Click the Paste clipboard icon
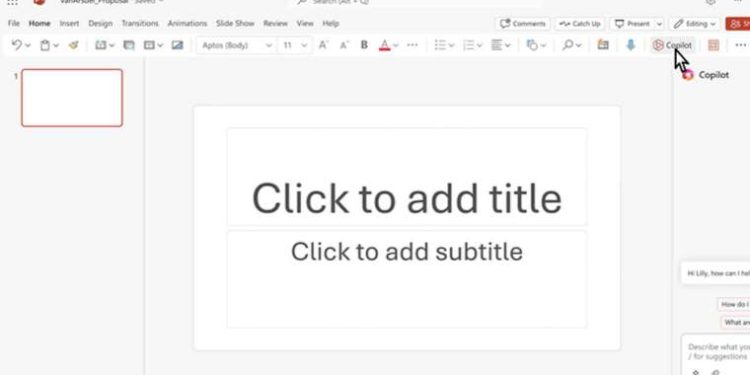The width and height of the screenshot is (750, 375). (45, 45)
